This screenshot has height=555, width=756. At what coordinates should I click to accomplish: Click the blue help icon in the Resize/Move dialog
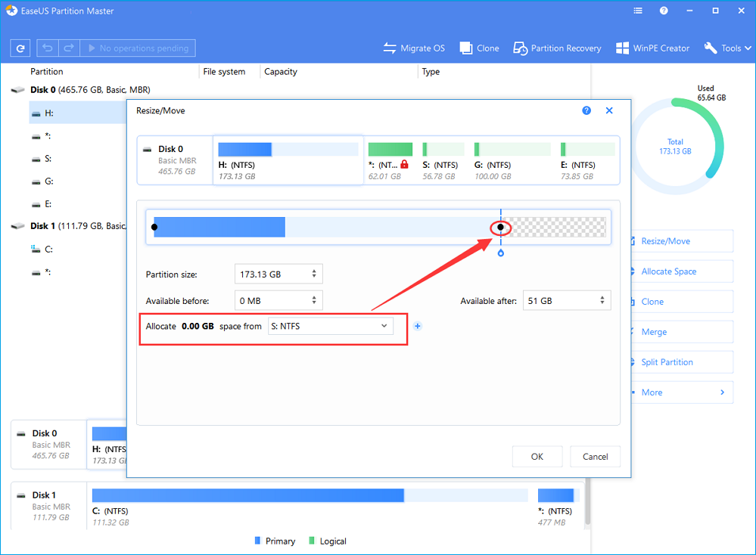(x=586, y=110)
